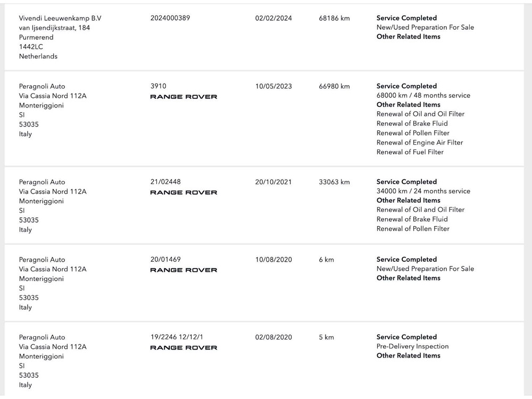Click Range Rover logo under invoice 3910
Screen dimensions: 532x399
[184, 97]
